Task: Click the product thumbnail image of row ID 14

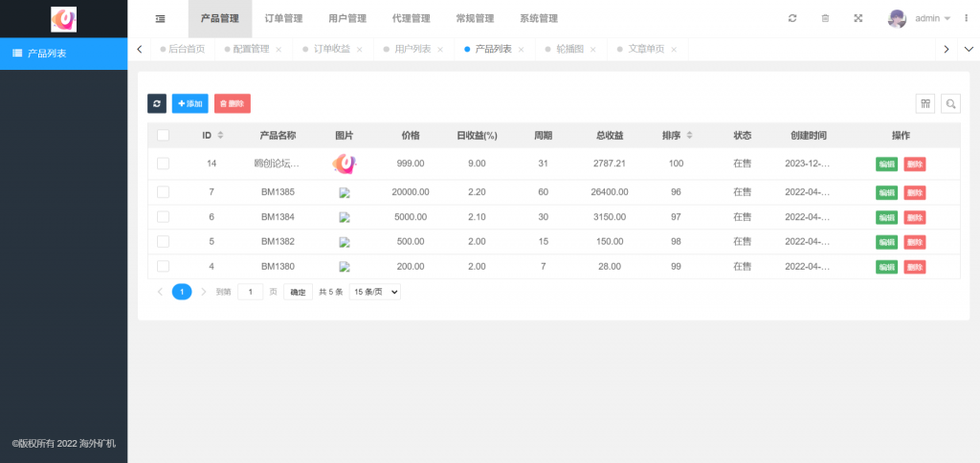Action: click(x=345, y=164)
